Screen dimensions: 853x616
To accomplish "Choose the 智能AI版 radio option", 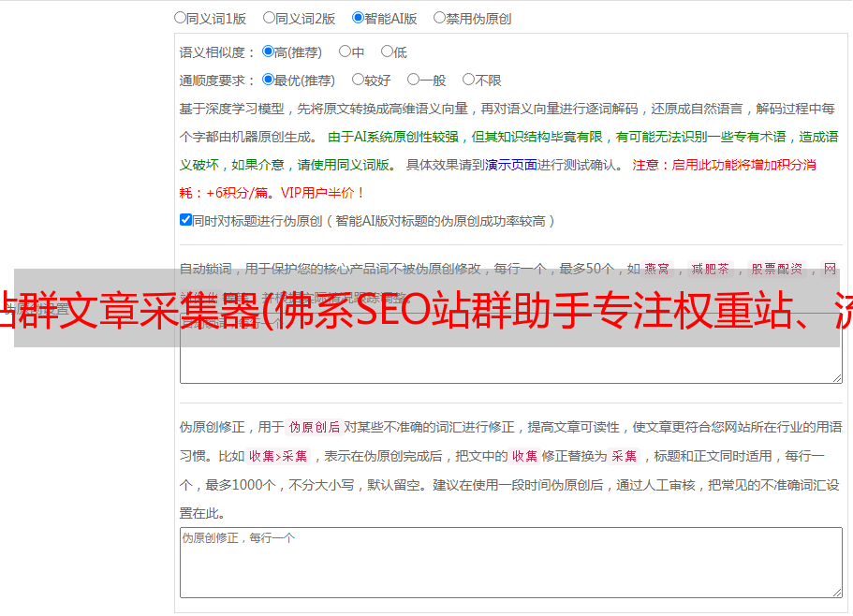I will click(358, 18).
